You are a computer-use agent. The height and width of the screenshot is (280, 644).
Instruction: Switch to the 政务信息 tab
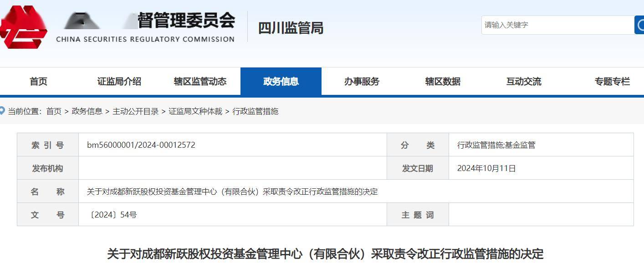[x=281, y=81]
